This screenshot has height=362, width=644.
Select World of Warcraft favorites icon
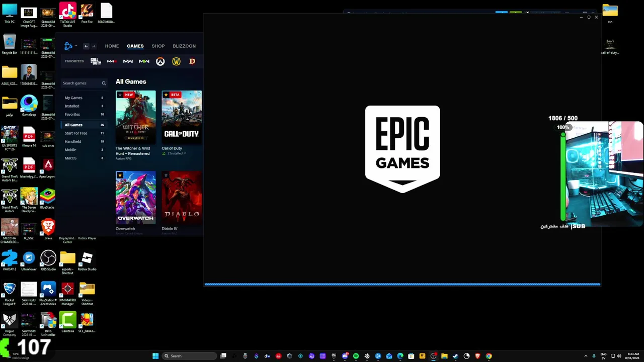(x=176, y=61)
